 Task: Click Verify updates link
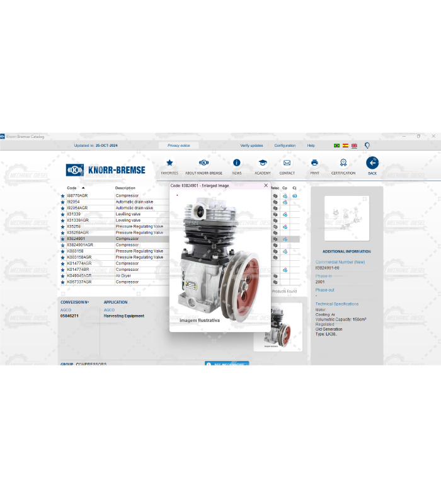pyautogui.click(x=251, y=146)
